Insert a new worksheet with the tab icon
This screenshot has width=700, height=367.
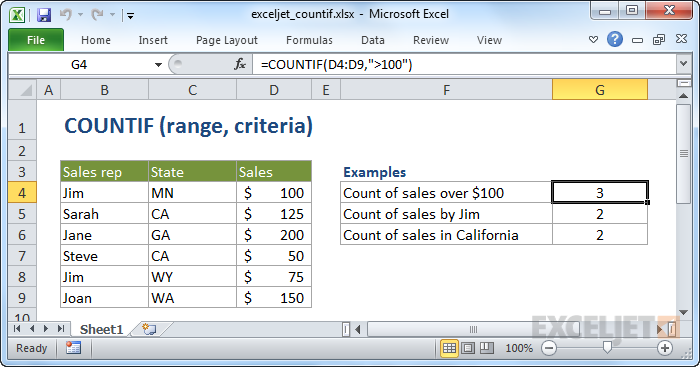tap(150, 329)
